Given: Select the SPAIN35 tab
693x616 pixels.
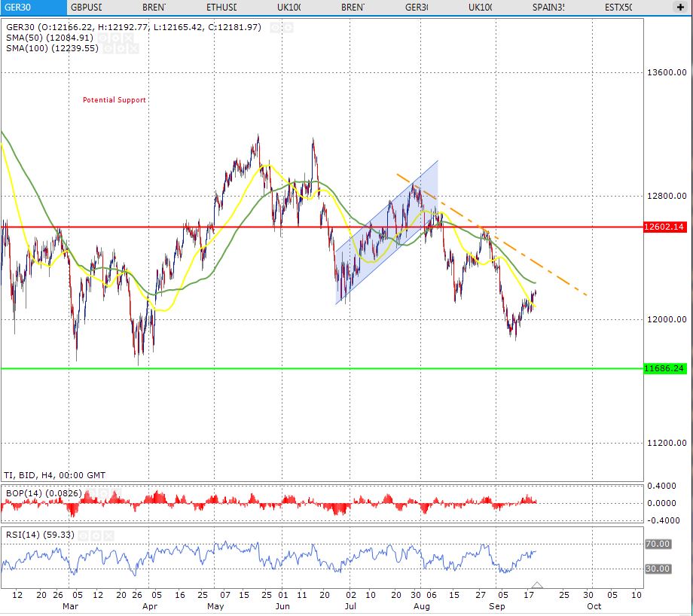Looking at the screenshot, I should (x=548, y=7).
